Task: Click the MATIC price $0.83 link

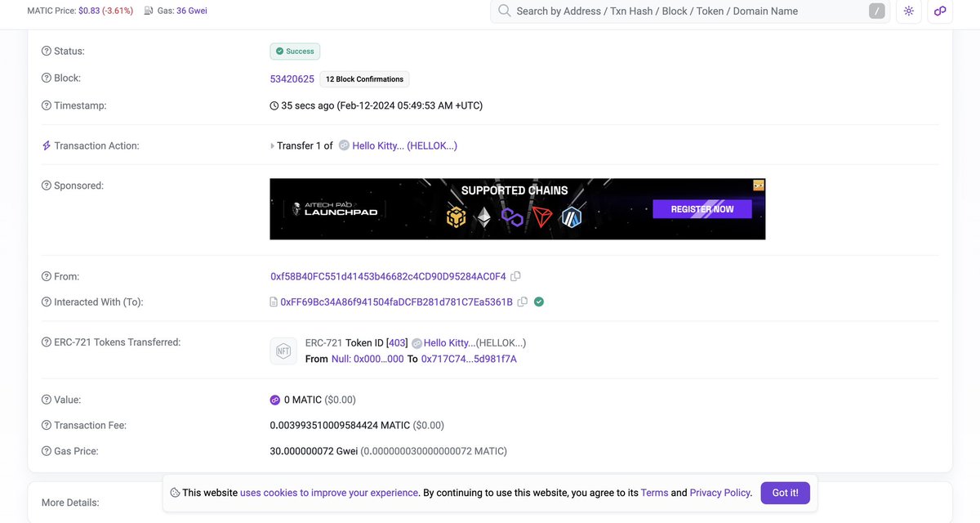Action: 88,11
